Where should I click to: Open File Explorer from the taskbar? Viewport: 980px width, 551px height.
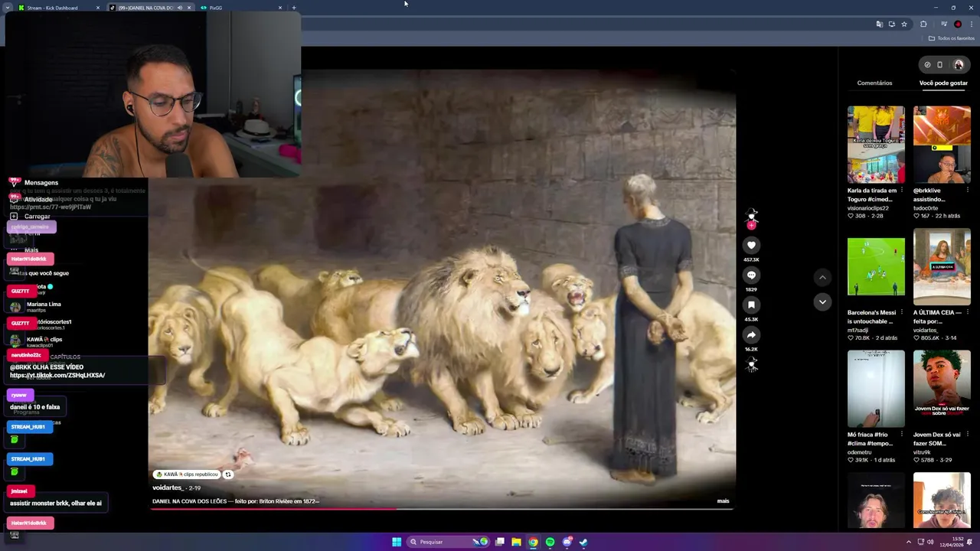pyautogui.click(x=516, y=542)
